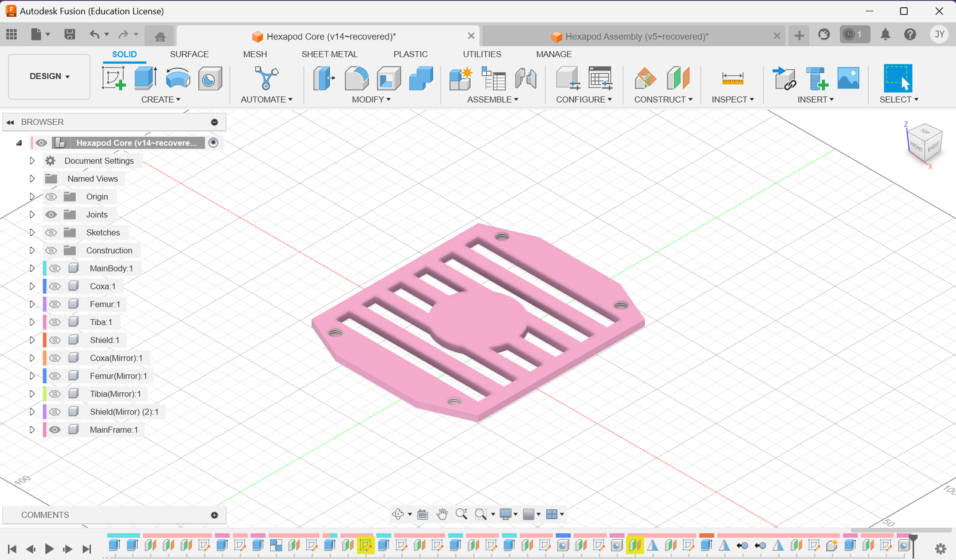Switch to the SHEET METAL tab
The image size is (956, 560).
coord(329,54)
